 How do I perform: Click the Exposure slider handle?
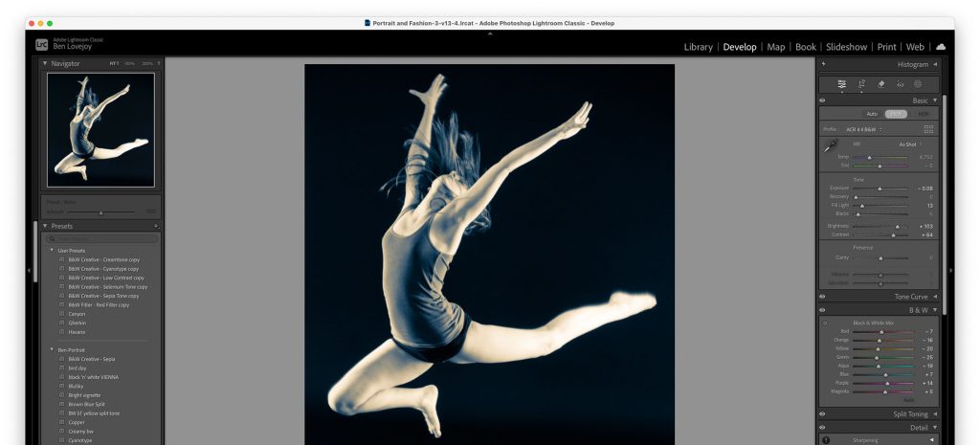click(880, 189)
